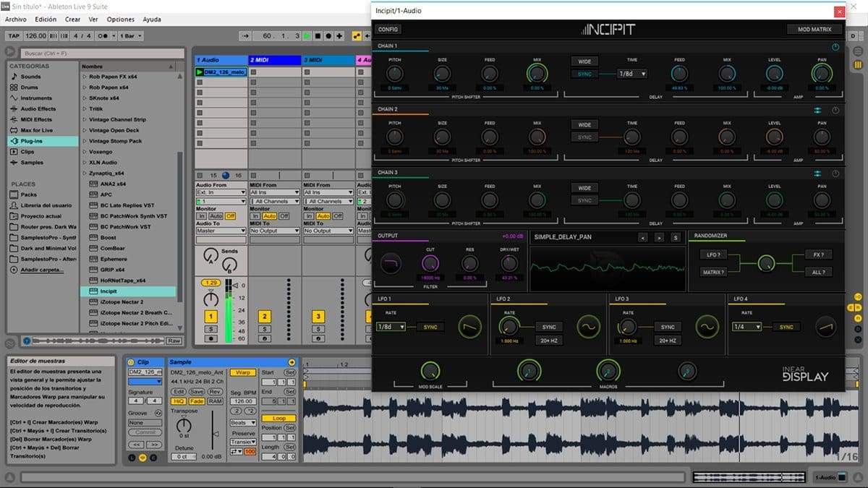Screen dimensions: 868x488
Task: Click the Output filter CUT knob
Action: (x=430, y=264)
